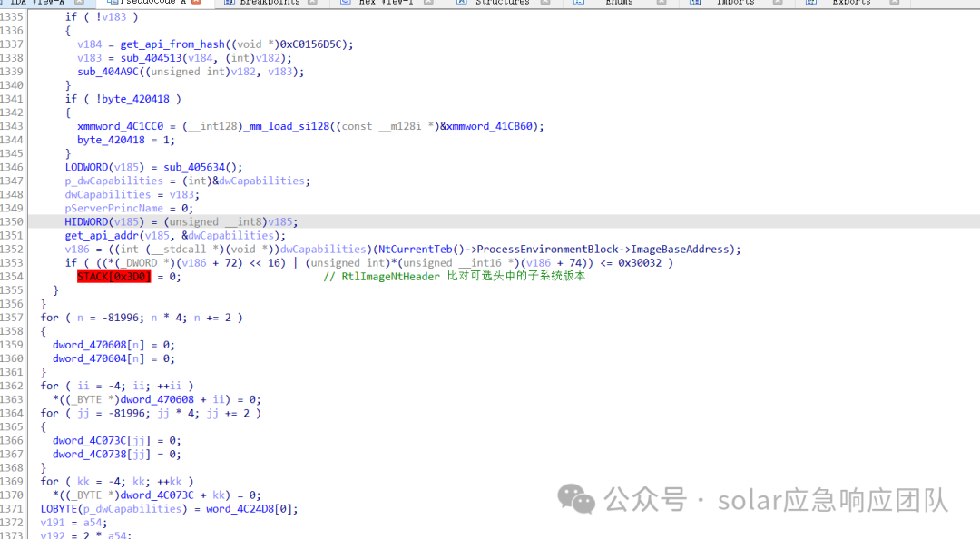
Task: Open the sub_405634 function reference
Action: tap(194, 168)
